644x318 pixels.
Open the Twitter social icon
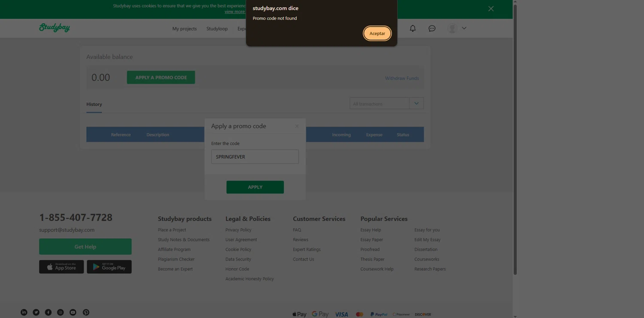(36, 312)
